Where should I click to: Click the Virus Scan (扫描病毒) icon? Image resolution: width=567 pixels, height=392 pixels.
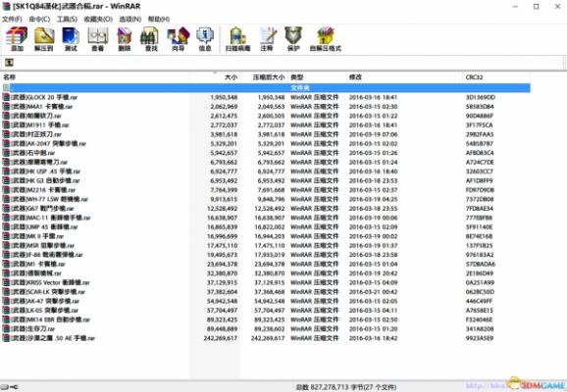[x=237, y=39]
